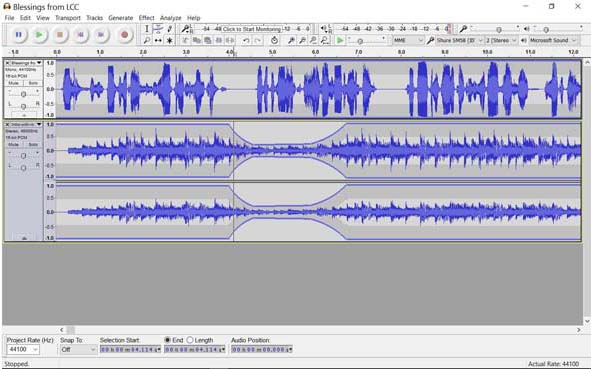591x369 pixels.
Task: Open the Microsoft Sound playback device dropdown
Action: tap(553, 40)
